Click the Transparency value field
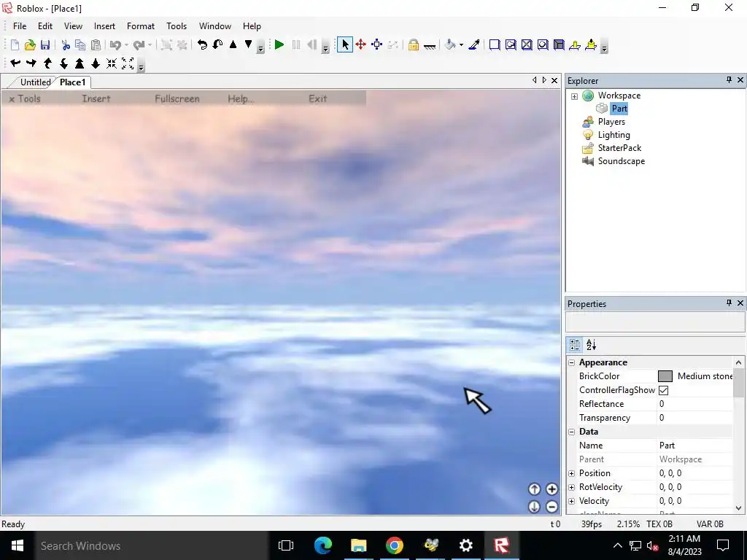This screenshot has height=560, width=747. coord(695,418)
